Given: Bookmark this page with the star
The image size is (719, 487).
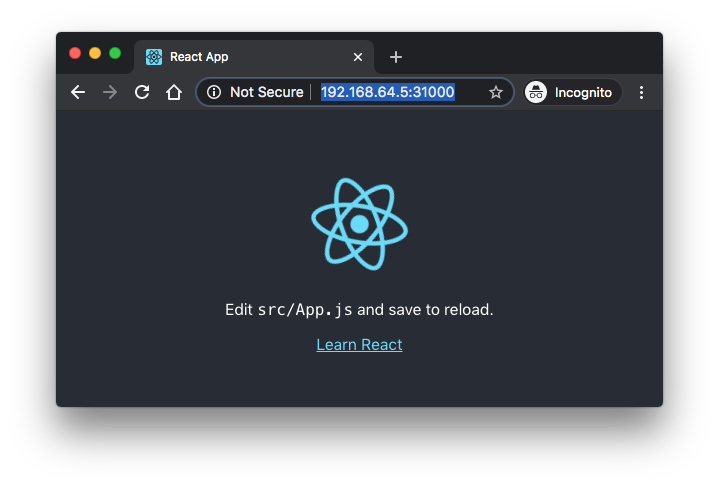Looking at the screenshot, I should (x=496, y=92).
